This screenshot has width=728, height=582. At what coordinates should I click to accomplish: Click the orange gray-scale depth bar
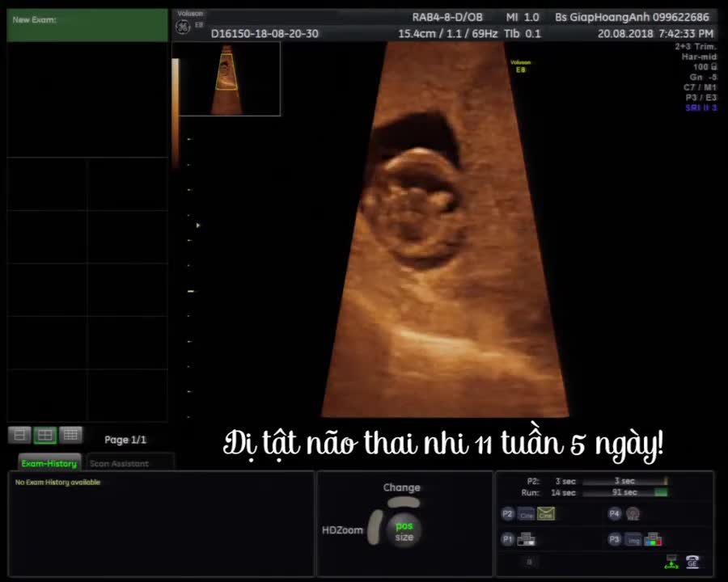coord(176,113)
